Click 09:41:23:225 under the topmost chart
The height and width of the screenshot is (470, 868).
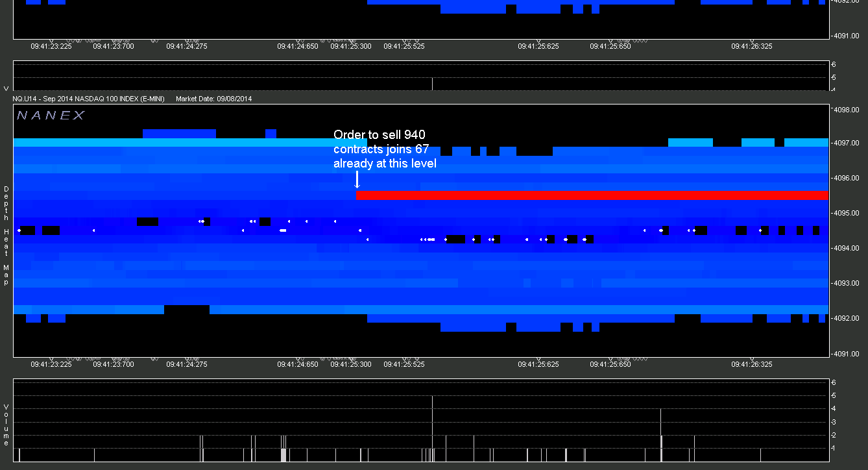coord(51,46)
